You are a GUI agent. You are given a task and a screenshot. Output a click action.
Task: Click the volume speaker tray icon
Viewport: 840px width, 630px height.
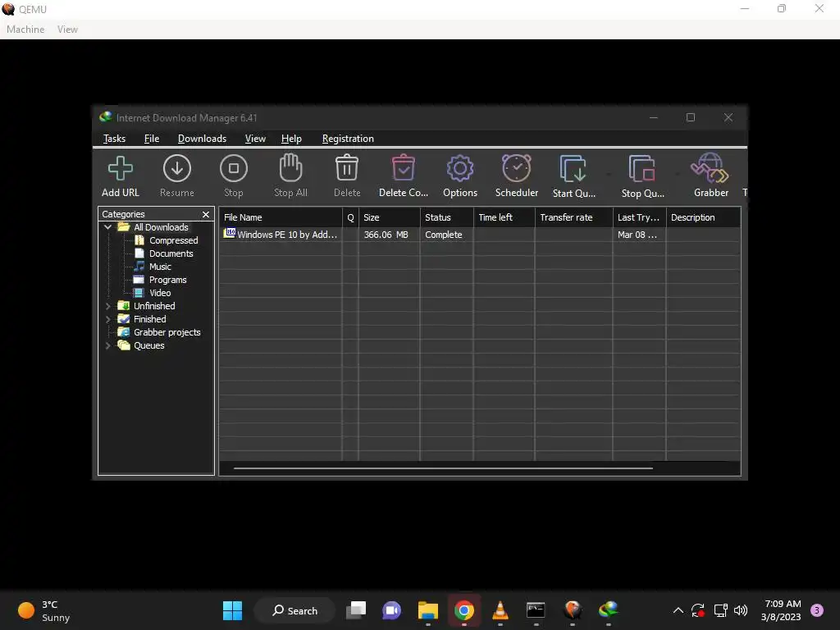[x=741, y=610]
